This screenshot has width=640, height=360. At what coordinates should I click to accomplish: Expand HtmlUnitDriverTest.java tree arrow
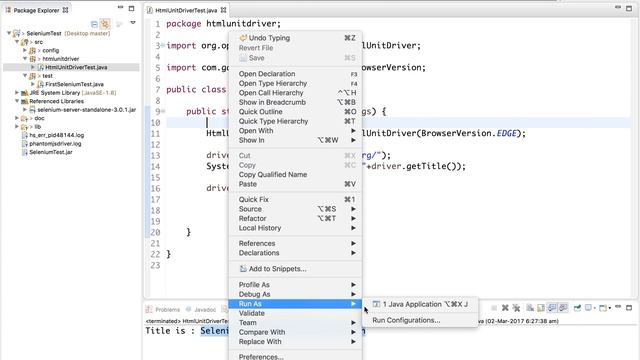pyautogui.click(x=33, y=67)
